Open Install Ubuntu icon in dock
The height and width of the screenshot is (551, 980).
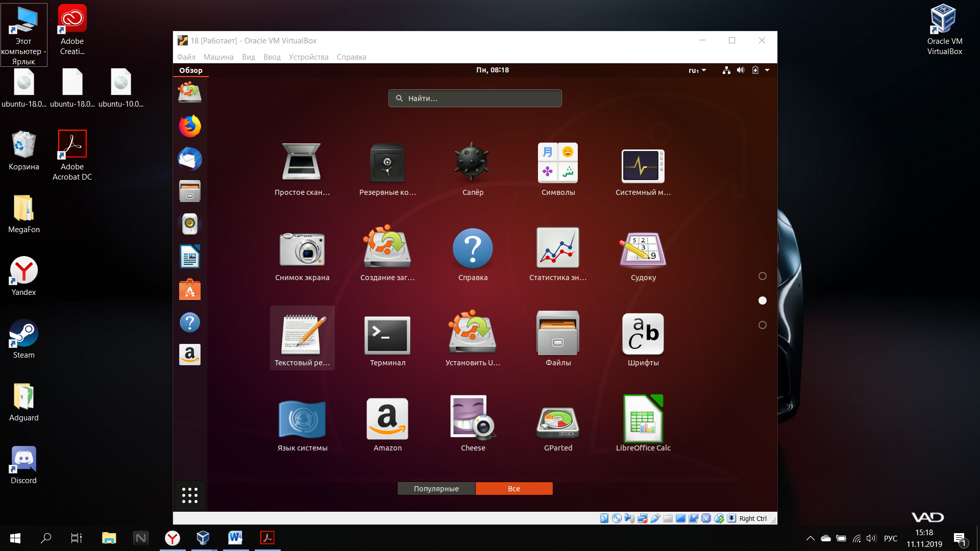190,93
